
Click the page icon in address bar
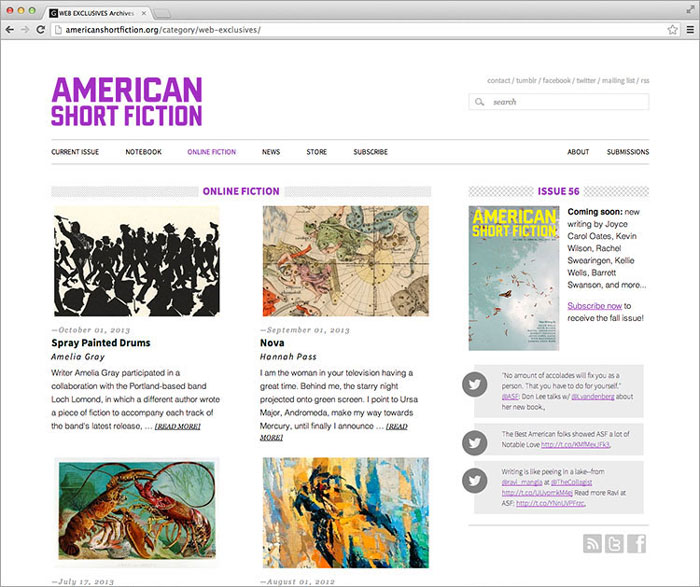point(58,30)
